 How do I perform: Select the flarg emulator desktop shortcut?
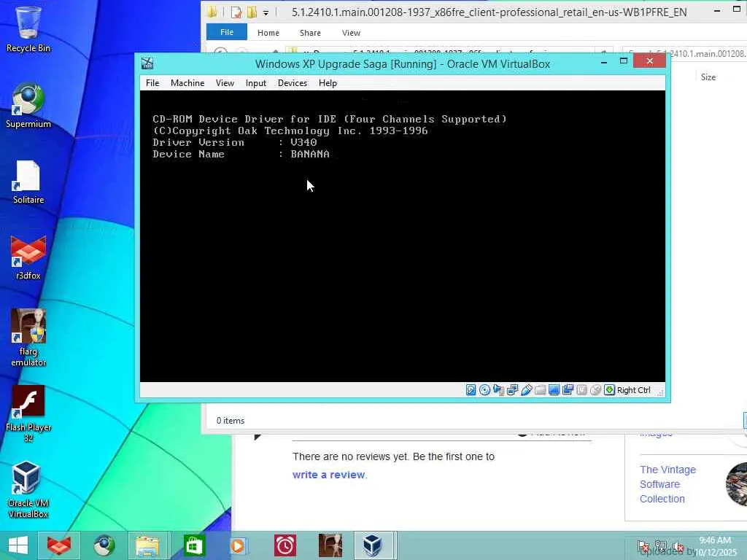(x=28, y=338)
